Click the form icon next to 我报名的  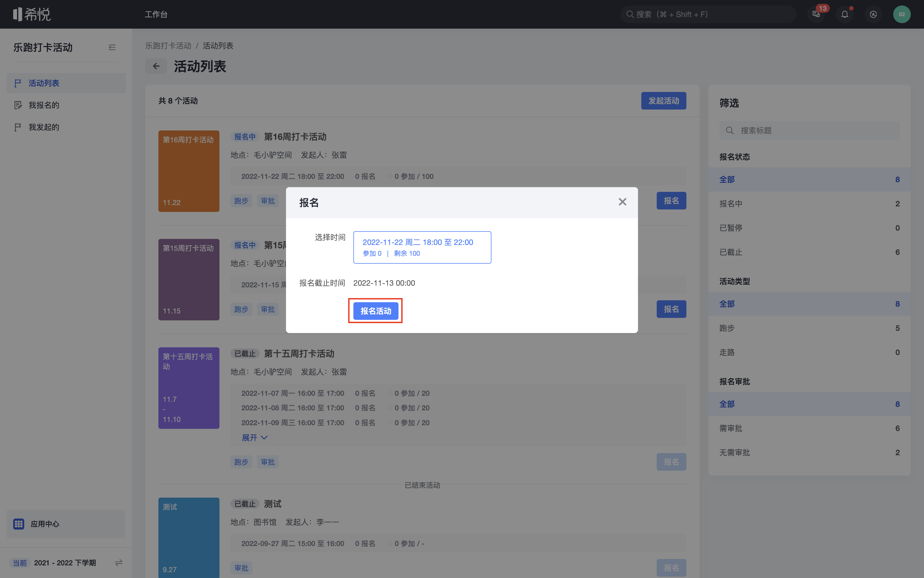point(18,105)
